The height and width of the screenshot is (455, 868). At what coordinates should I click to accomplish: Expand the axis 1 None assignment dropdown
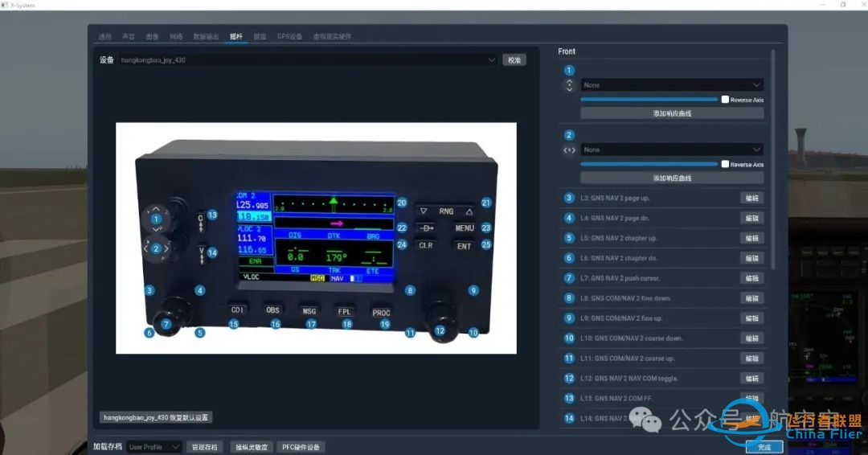coord(672,85)
